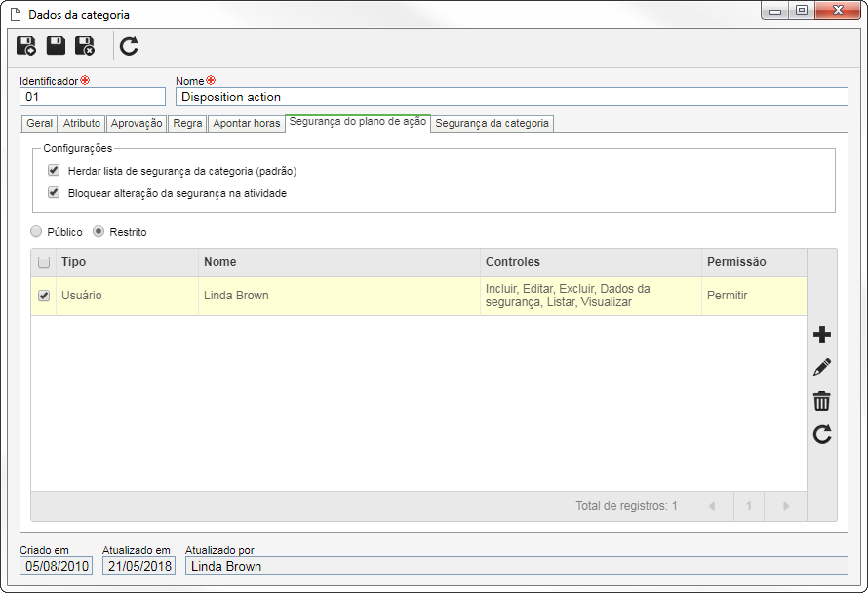
Task: Uncheck the Linda Brown row checkbox
Action: 44,296
